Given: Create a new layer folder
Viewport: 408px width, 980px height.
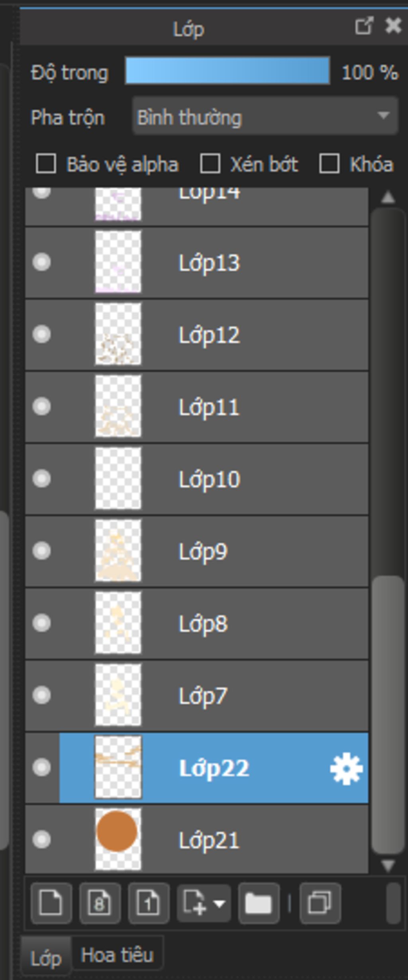Looking at the screenshot, I should click(x=258, y=903).
